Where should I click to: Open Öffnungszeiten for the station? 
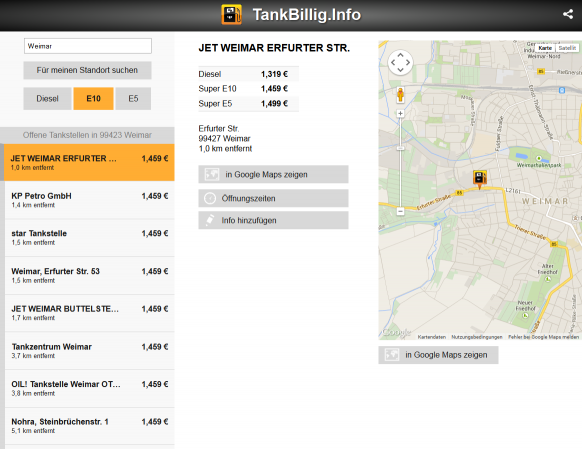[x=273, y=198]
